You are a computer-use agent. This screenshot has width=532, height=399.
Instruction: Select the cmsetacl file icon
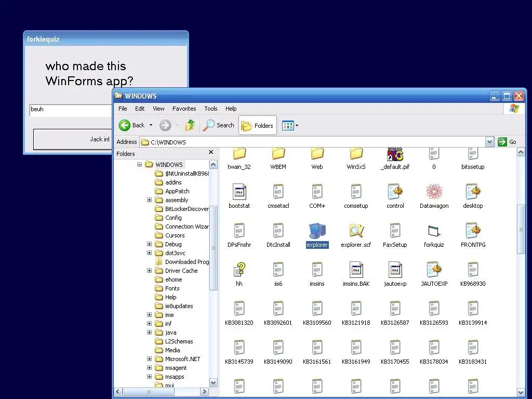[278, 192]
